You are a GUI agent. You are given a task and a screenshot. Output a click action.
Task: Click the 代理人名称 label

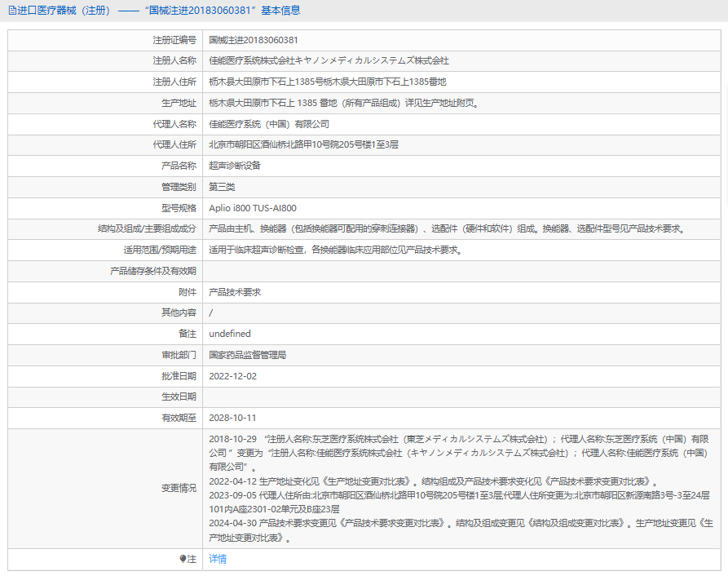pyautogui.click(x=174, y=124)
